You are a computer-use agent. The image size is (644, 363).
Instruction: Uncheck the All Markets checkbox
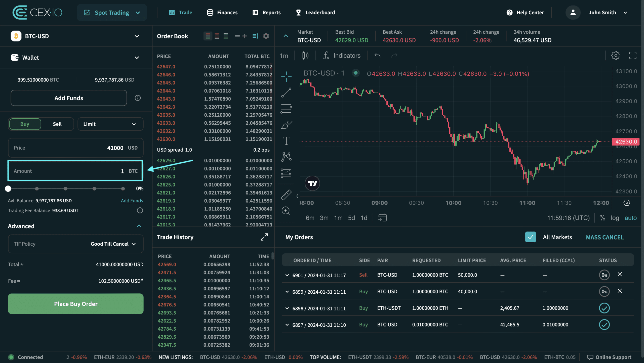(531, 237)
